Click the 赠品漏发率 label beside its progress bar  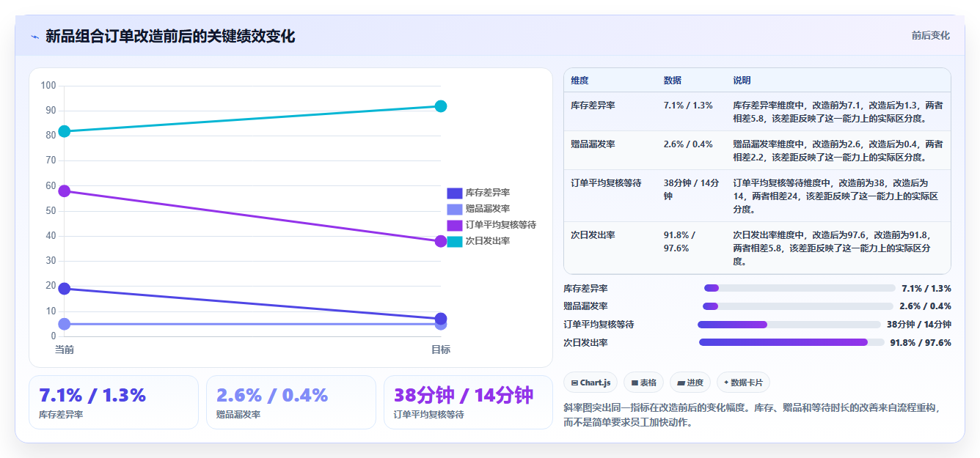pyautogui.click(x=585, y=306)
